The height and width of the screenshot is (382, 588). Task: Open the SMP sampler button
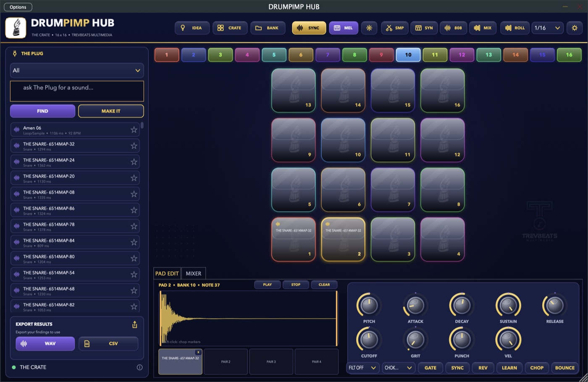(x=394, y=28)
